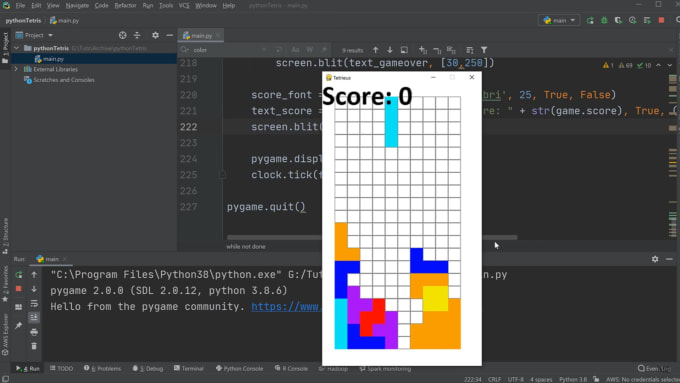This screenshot has height=383, width=680.
Task: Open the Project view selector dropdown
Action: [34, 35]
